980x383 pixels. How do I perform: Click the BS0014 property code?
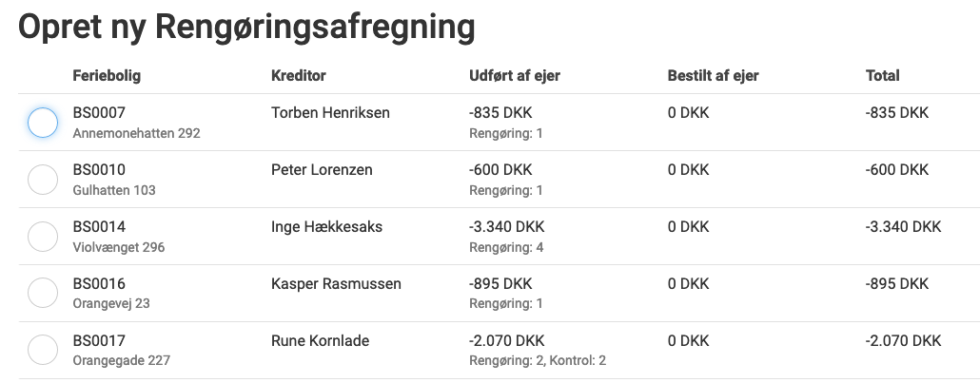99,227
